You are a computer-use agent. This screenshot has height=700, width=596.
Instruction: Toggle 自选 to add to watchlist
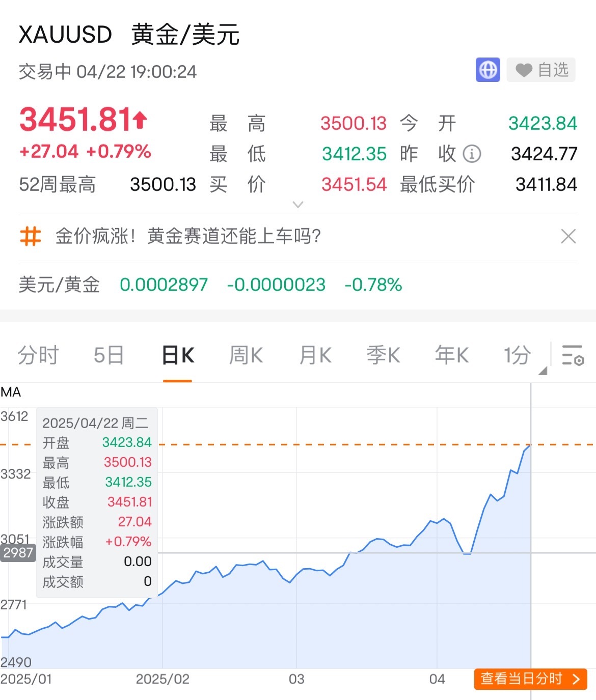tap(540, 70)
